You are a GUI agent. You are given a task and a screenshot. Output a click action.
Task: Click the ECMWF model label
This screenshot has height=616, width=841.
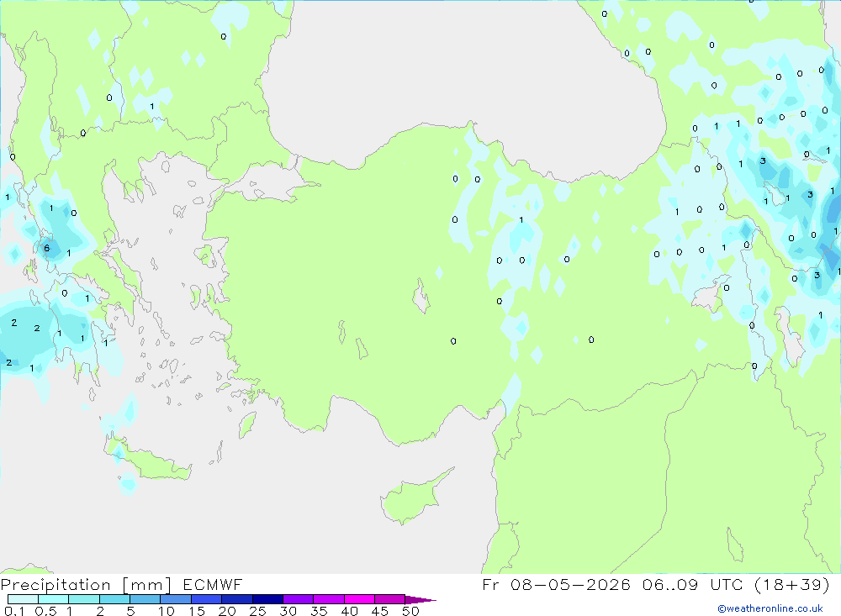213,585
